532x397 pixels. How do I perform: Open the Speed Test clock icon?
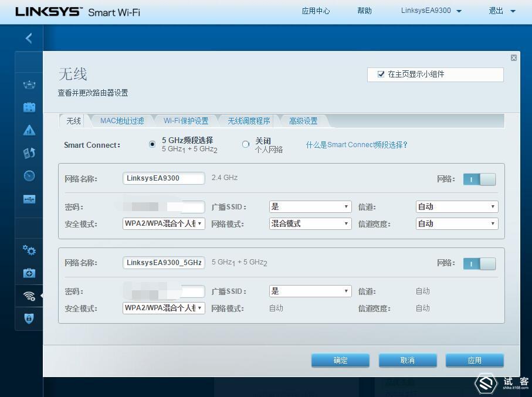(x=28, y=175)
